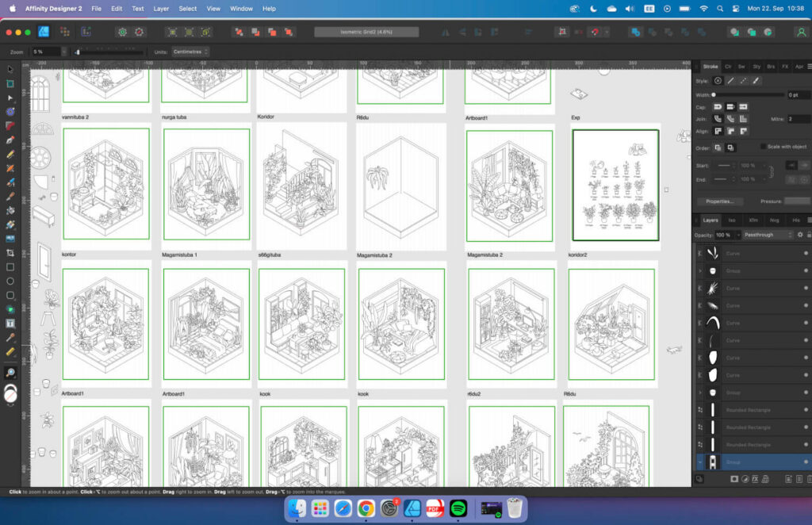The width and height of the screenshot is (812, 525).
Task: Hide the topmost Curve layer via its visibility dot
Action: point(805,255)
